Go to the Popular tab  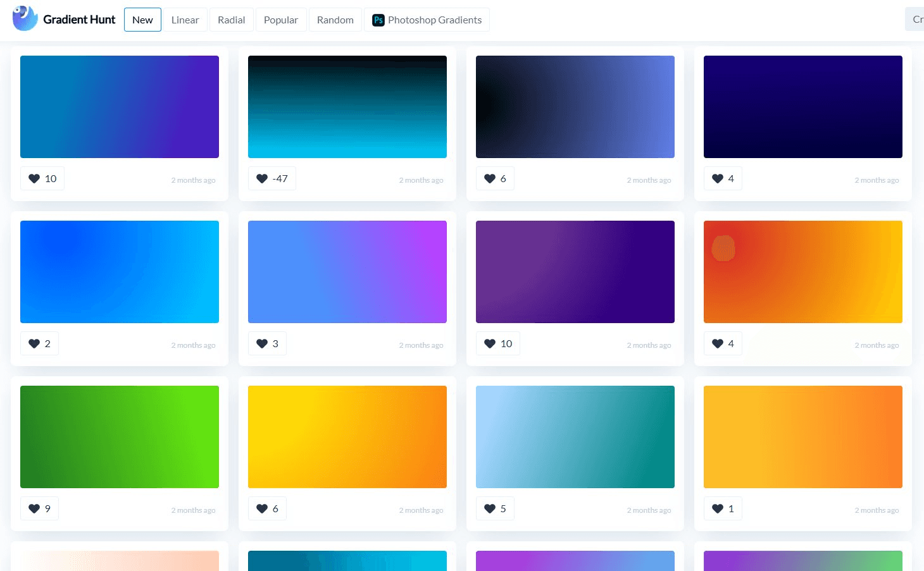pos(281,20)
